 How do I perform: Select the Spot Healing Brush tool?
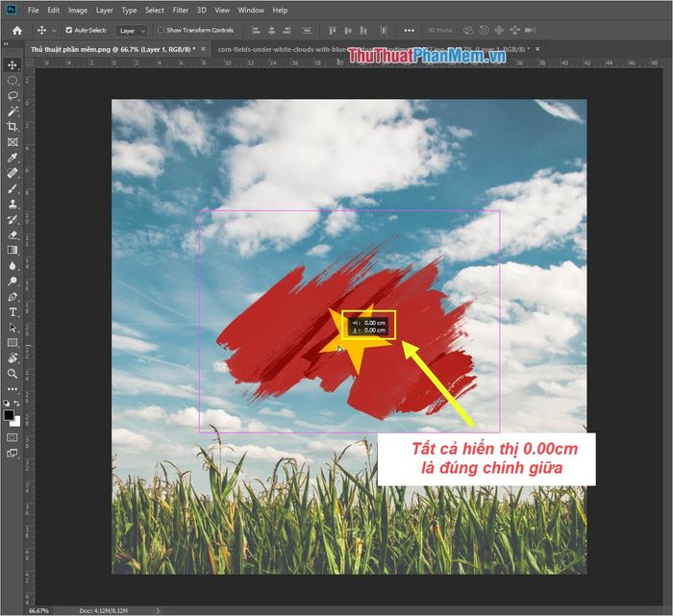[x=12, y=173]
